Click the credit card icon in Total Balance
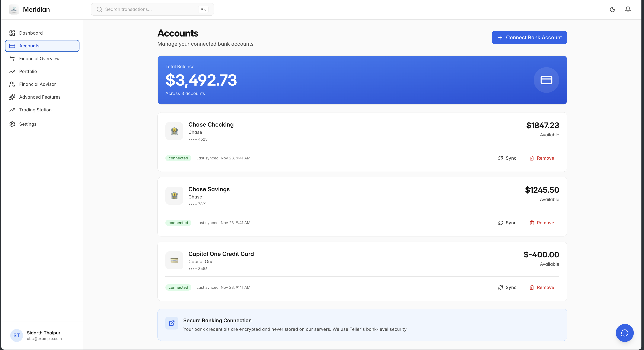Screen dimensions: 644x350 click(546, 80)
